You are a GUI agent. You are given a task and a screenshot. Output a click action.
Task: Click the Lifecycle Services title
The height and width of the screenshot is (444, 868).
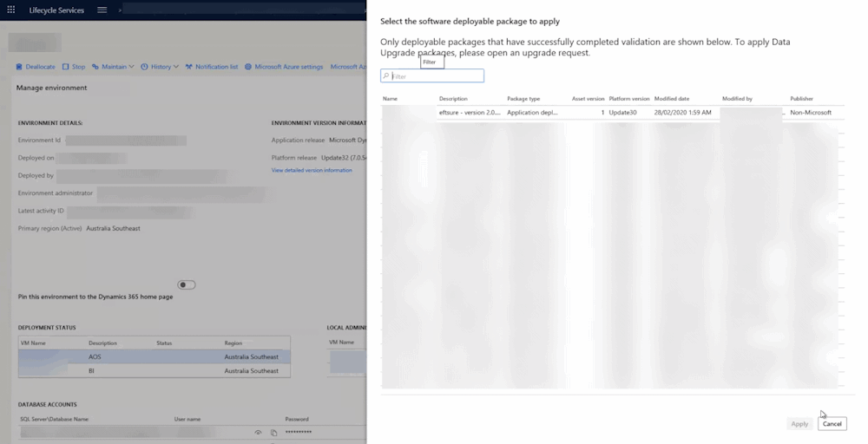coord(56,10)
